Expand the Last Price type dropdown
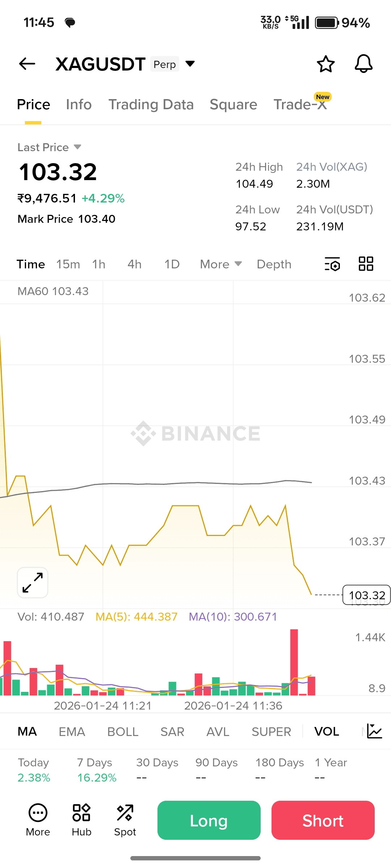The width and height of the screenshot is (391, 868). tap(77, 147)
